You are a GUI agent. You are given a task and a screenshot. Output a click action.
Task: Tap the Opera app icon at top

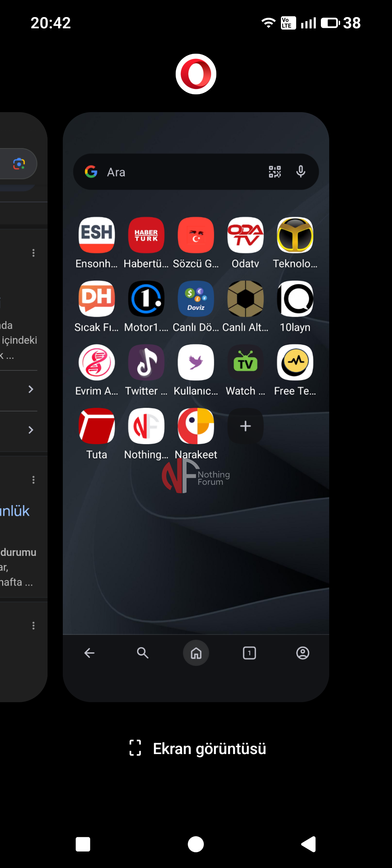(196, 74)
